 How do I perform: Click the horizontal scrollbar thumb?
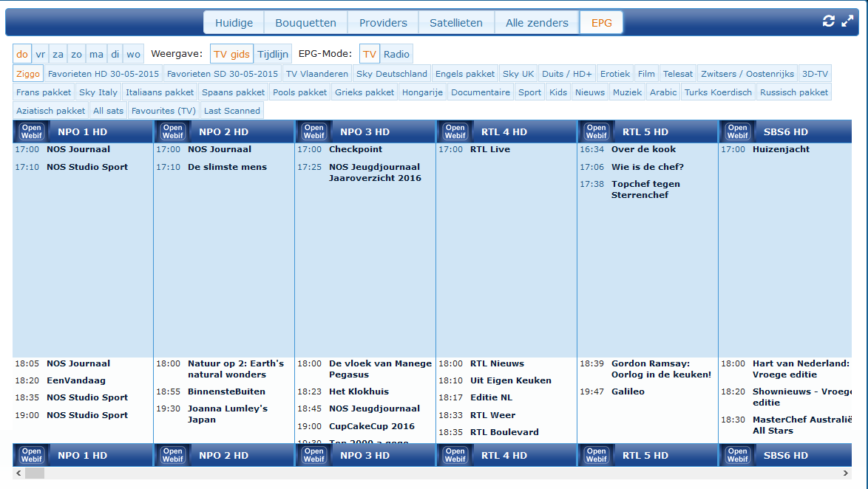click(34, 473)
